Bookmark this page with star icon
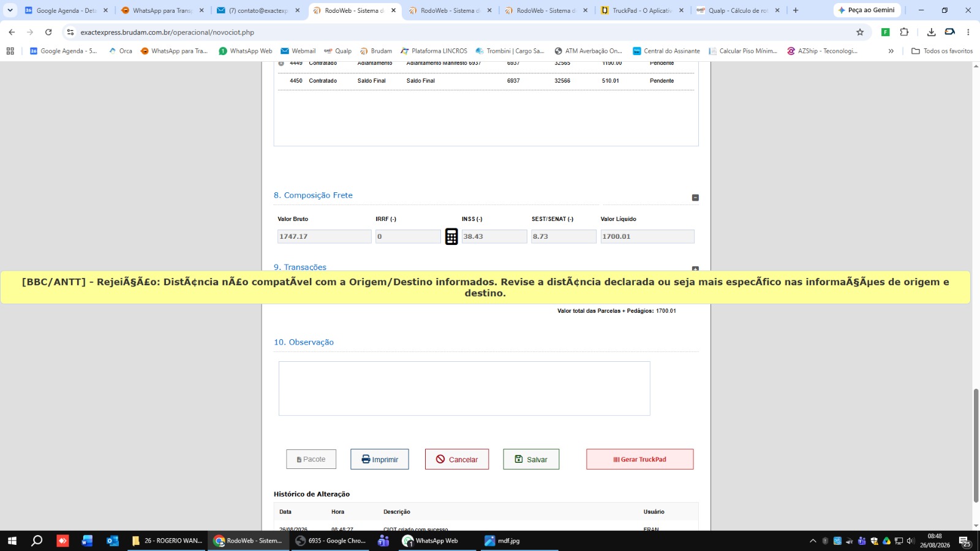This screenshot has width=980, height=551. coord(860,32)
